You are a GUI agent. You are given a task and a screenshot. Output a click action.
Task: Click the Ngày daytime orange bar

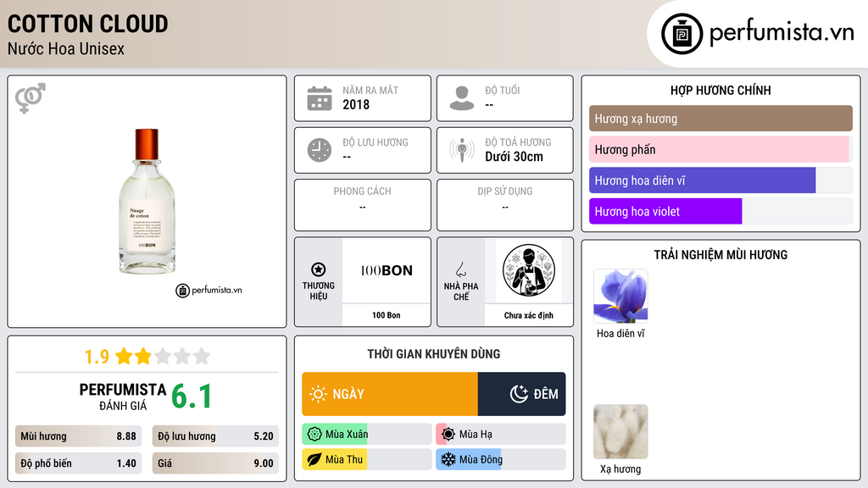point(390,394)
